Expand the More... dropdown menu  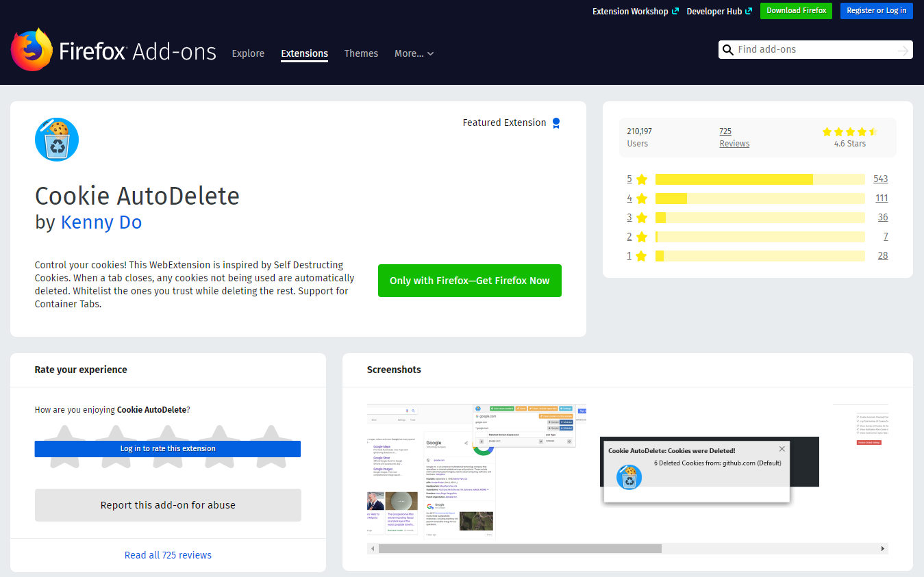(414, 53)
